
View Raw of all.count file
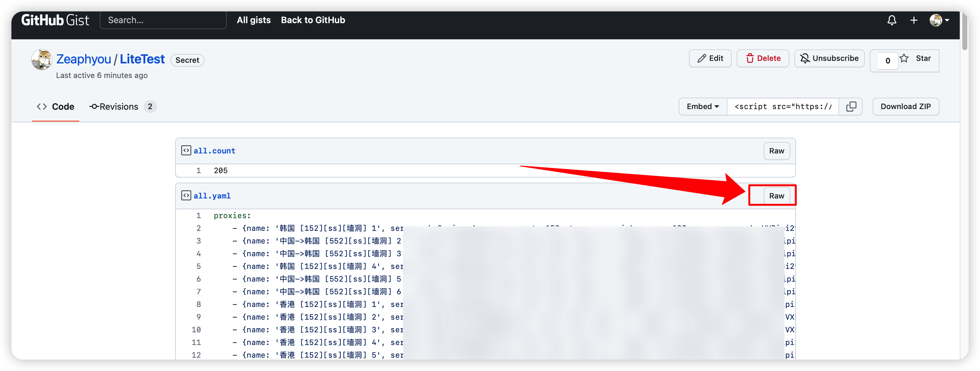(x=776, y=151)
